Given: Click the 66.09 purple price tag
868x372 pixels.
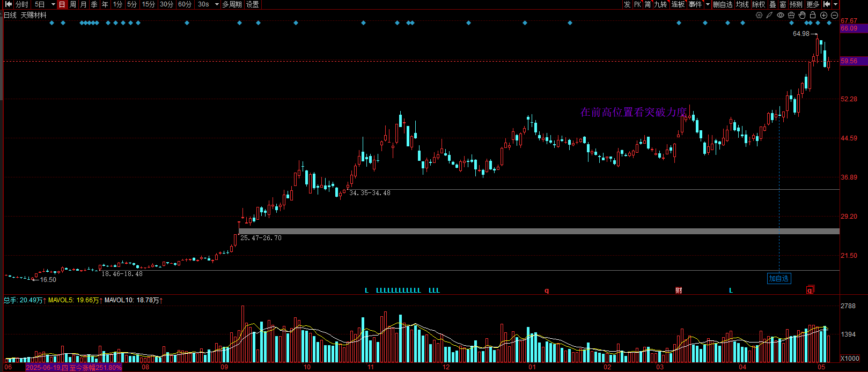Looking at the screenshot, I should 854,28.
